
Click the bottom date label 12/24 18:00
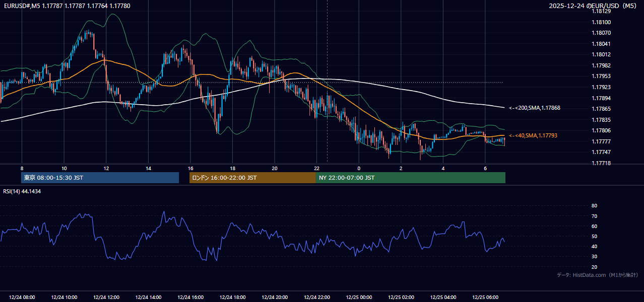point(232,297)
